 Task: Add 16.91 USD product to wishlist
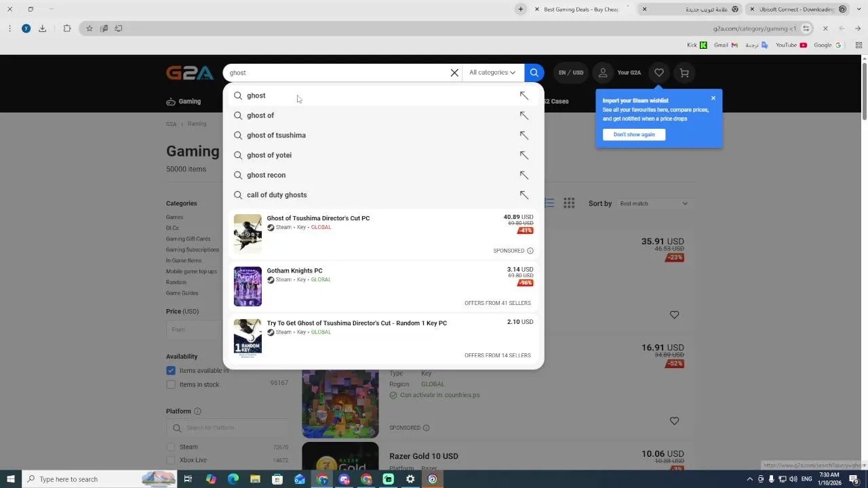pyautogui.click(x=674, y=421)
